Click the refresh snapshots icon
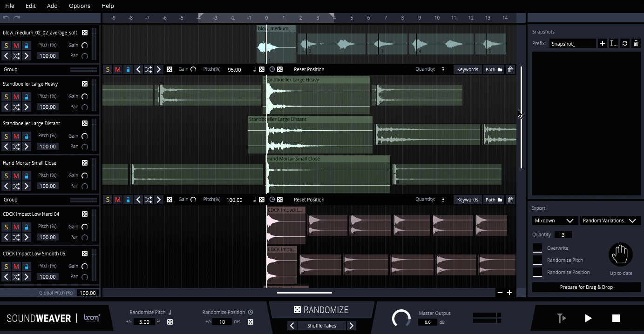 tap(625, 43)
